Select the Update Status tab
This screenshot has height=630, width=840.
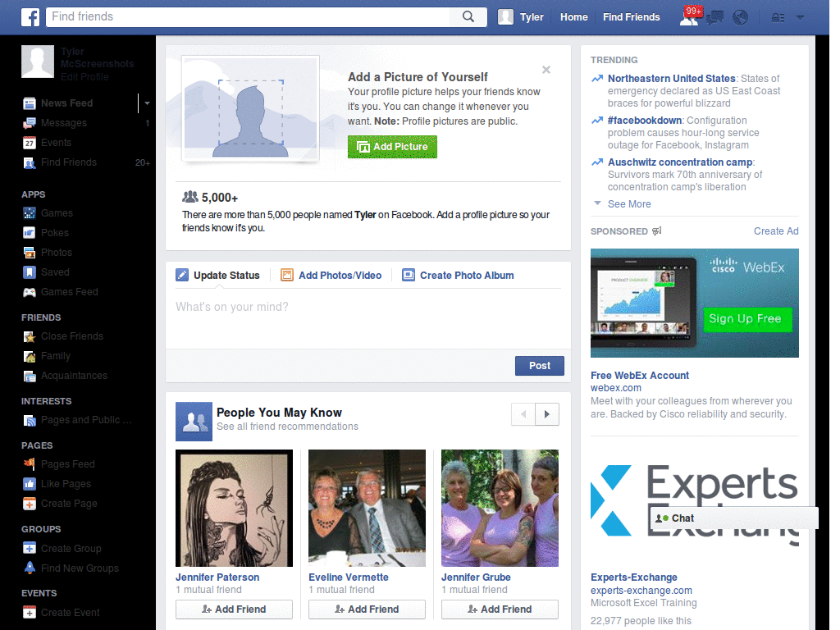pyautogui.click(x=217, y=276)
